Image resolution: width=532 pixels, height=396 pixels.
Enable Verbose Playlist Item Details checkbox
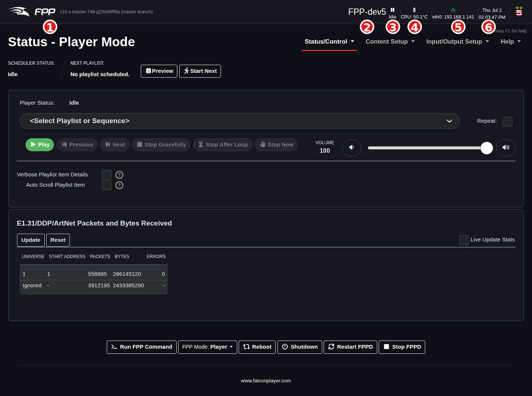click(107, 175)
